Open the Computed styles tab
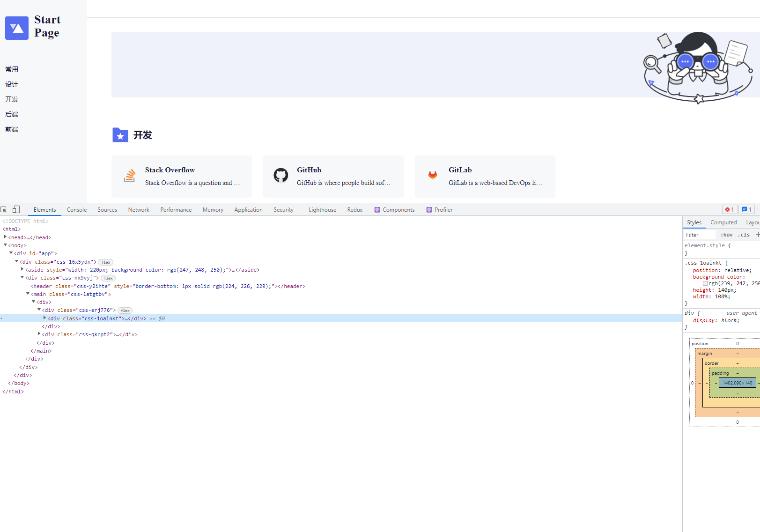The width and height of the screenshot is (760, 532). pos(723,222)
